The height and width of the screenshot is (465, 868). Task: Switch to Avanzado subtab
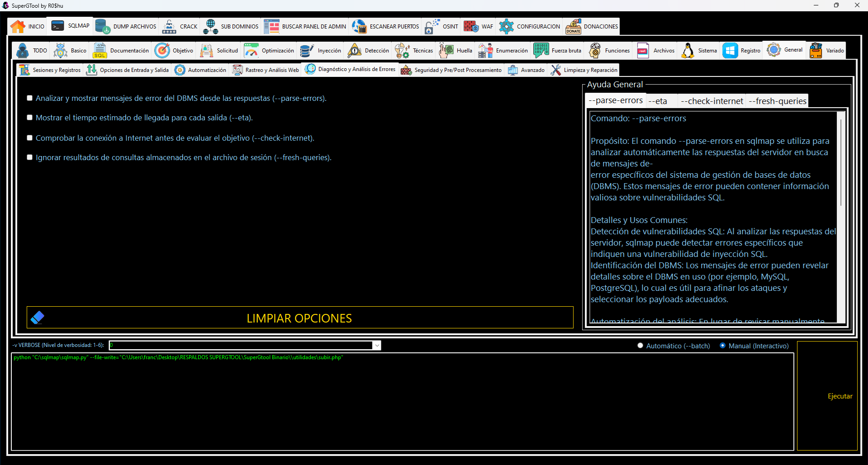click(526, 70)
